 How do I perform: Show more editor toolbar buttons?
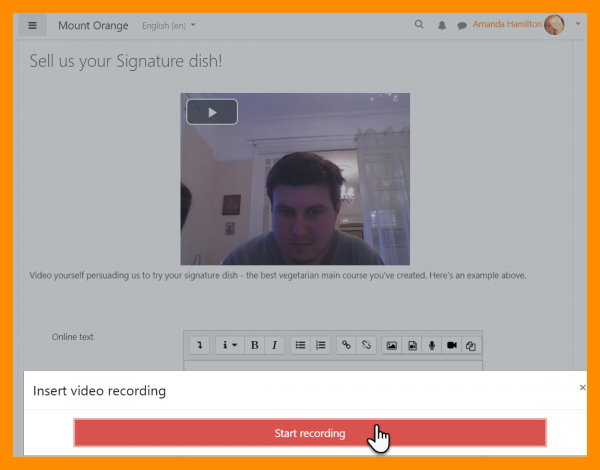coord(200,345)
